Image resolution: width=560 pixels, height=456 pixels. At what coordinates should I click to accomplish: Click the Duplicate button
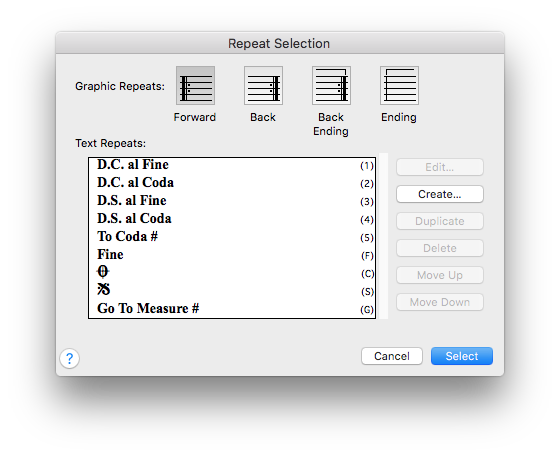(440, 221)
